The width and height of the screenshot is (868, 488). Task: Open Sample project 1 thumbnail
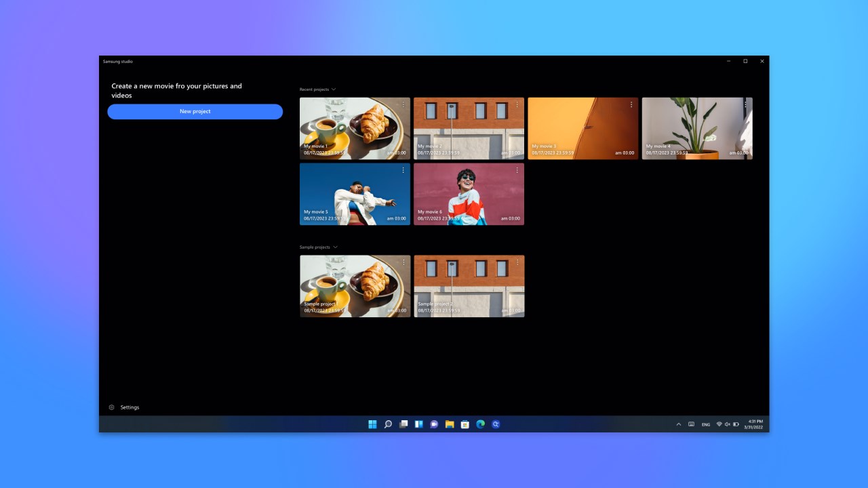coord(355,286)
